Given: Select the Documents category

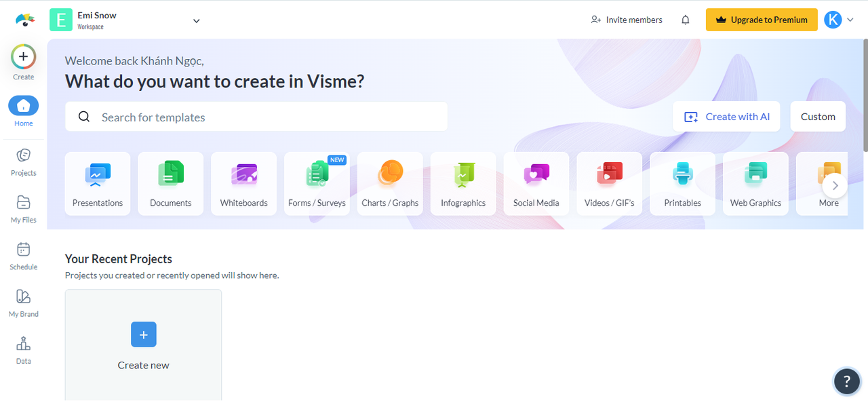Looking at the screenshot, I should pyautogui.click(x=171, y=184).
